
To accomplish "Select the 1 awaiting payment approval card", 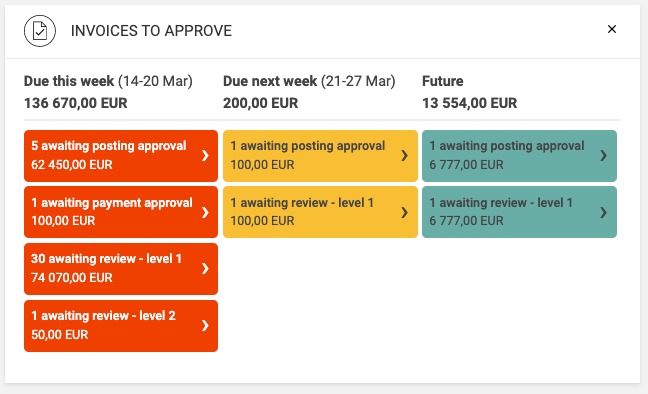I will tap(121, 212).
